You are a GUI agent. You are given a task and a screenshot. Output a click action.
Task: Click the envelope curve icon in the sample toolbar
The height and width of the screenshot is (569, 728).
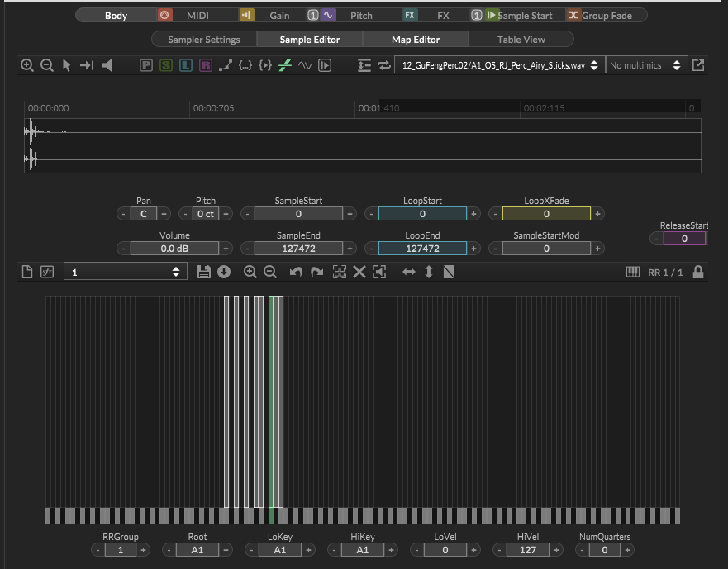click(x=226, y=65)
